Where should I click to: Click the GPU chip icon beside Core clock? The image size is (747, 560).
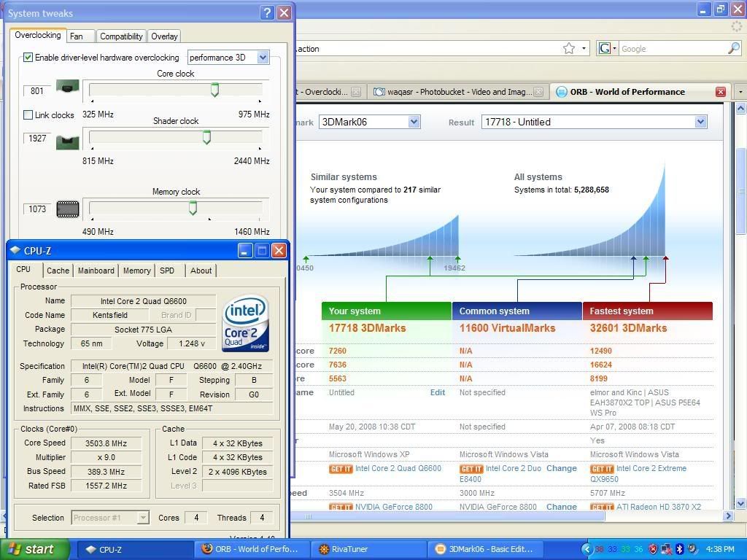(x=68, y=87)
